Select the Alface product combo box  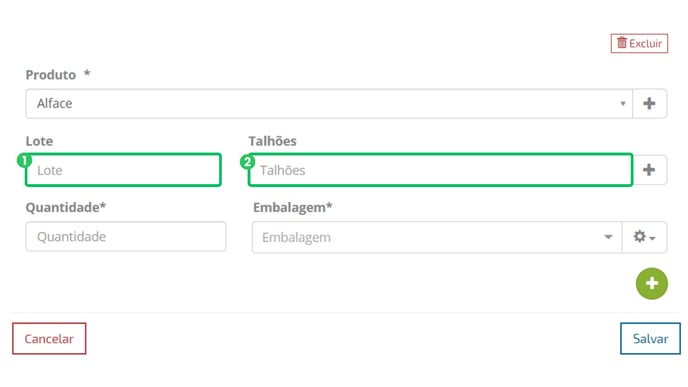[329, 104]
